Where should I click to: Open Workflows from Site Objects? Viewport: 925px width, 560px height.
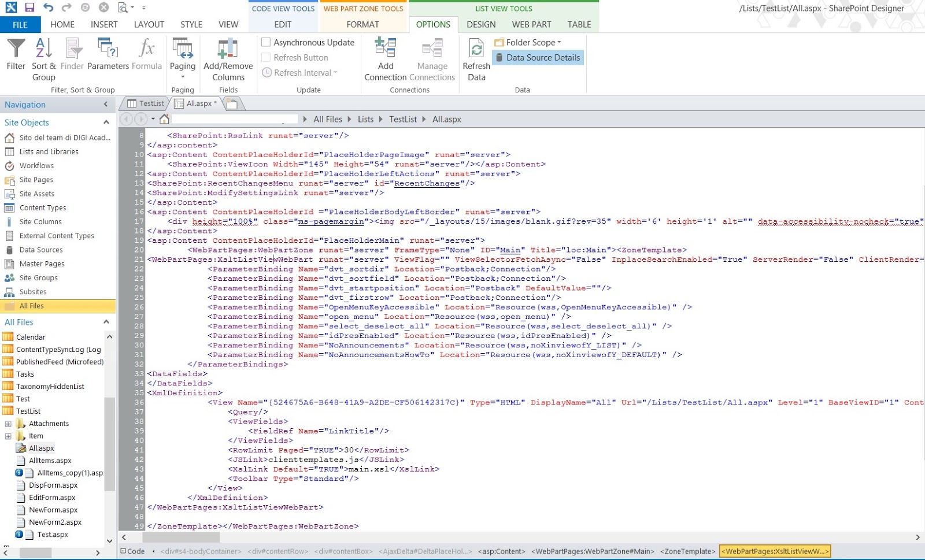[x=36, y=165]
